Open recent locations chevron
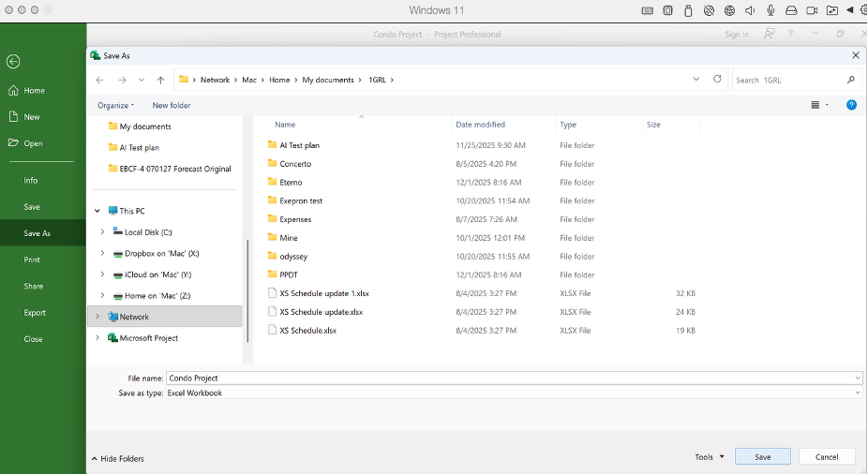This screenshot has height=474, width=868. coord(142,81)
